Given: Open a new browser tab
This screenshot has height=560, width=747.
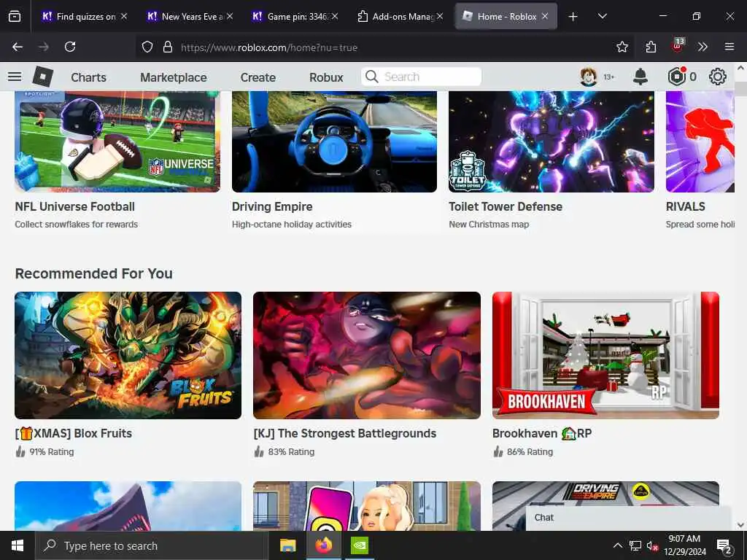Looking at the screenshot, I should 573,17.
